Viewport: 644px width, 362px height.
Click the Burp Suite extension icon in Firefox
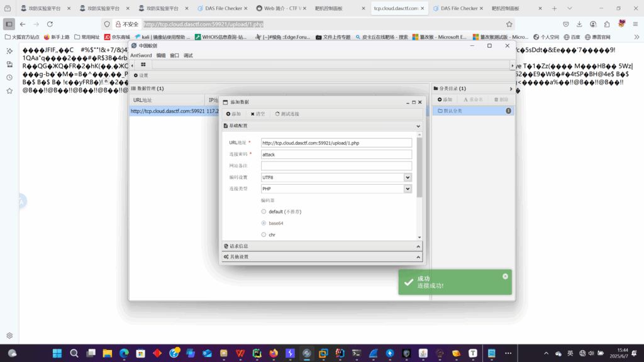[x=621, y=23]
